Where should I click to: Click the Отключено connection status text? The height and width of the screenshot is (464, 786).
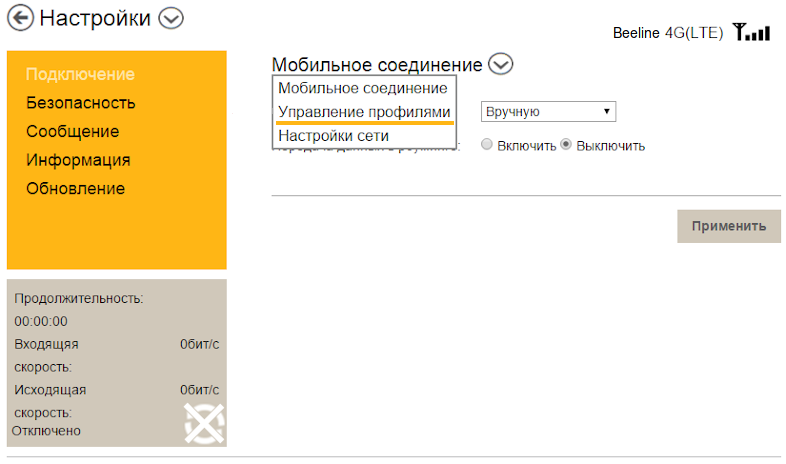46,431
